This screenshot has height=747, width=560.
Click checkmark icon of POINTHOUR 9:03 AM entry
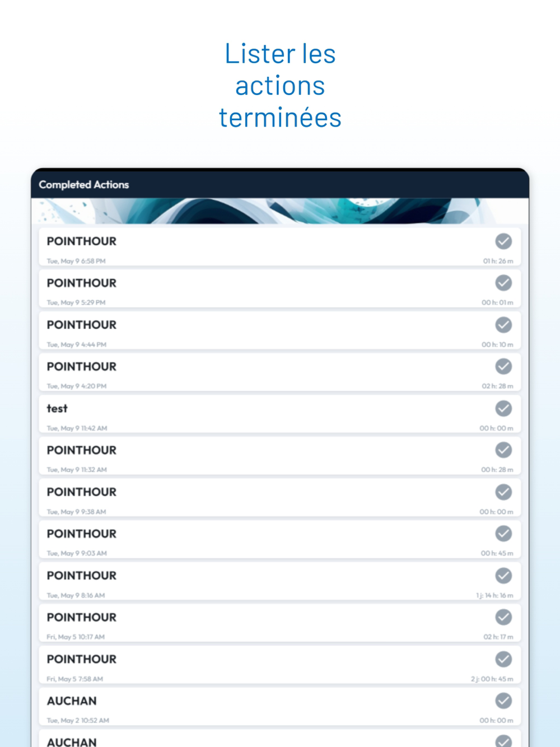tap(503, 534)
